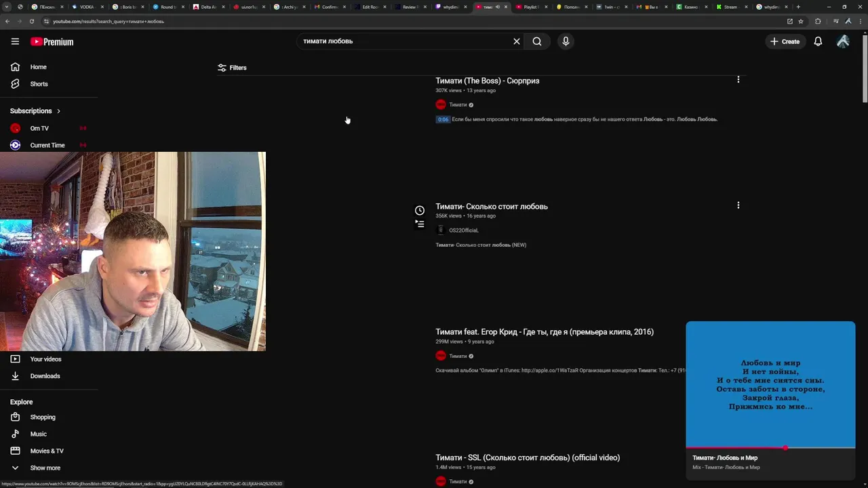Clear the search query with the X
Screen dimensions: 868x488
pos(517,41)
